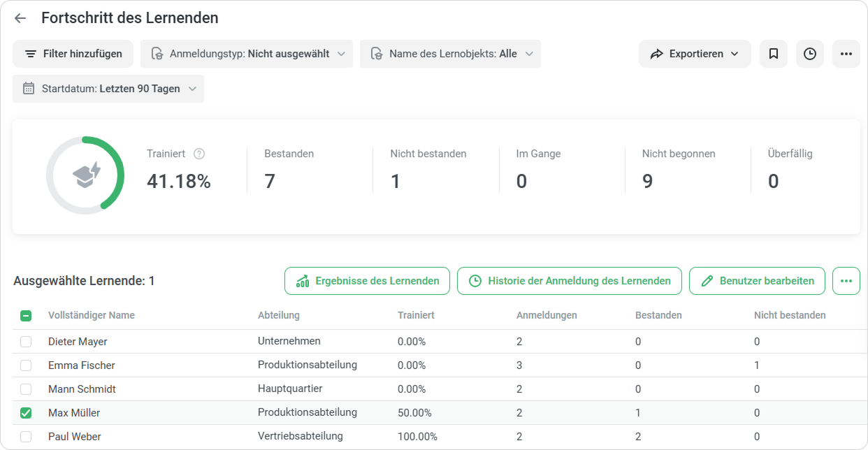Toggle the select-all header checkbox

[26, 315]
